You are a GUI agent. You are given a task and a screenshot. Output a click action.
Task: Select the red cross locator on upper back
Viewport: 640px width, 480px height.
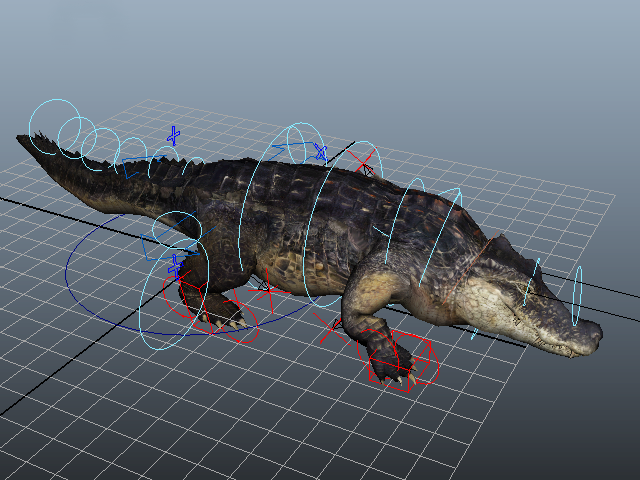[361, 162]
